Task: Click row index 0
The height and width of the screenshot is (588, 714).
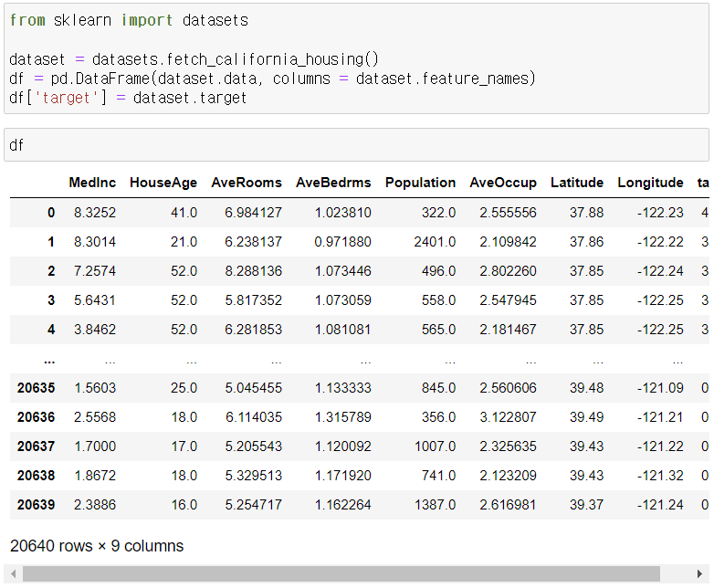Action: [x=51, y=213]
